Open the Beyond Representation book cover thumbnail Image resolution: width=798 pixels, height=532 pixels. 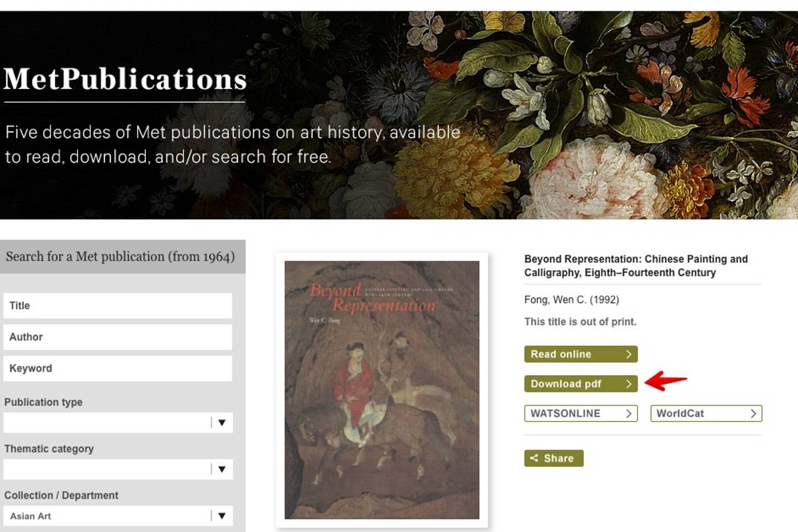pyautogui.click(x=382, y=390)
